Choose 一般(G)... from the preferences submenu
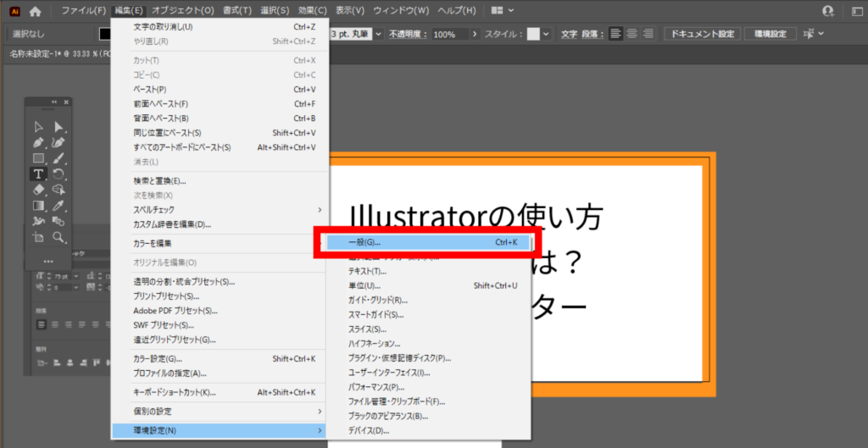Screen dimensions: 868x448 coord(364,243)
